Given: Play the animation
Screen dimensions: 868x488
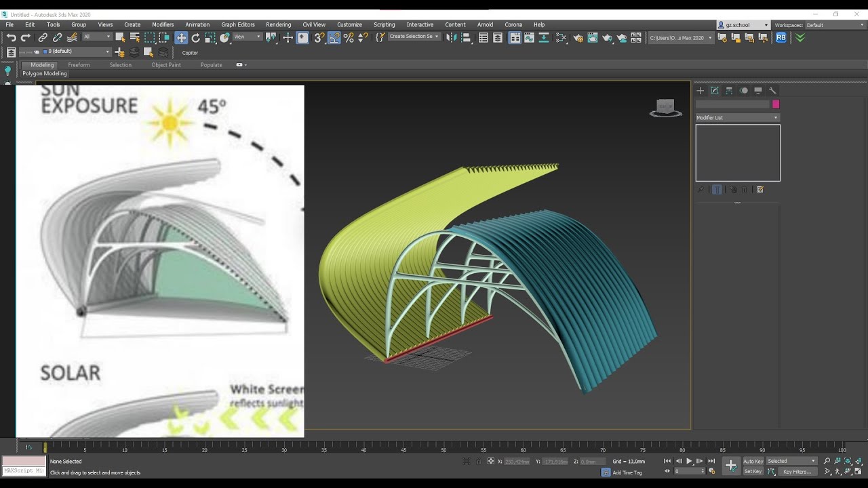Looking at the screenshot, I should [690, 461].
